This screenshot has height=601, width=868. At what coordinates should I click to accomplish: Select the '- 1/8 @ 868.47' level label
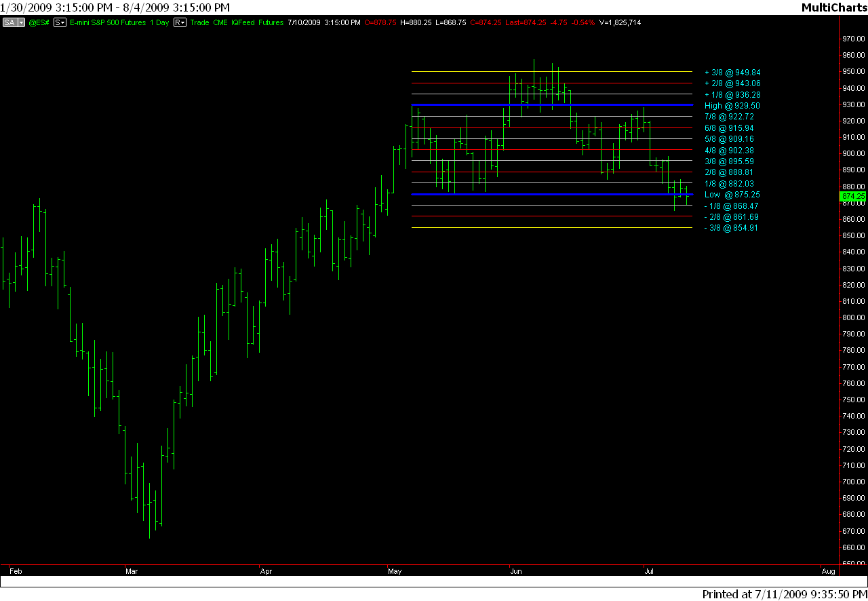pos(731,206)
